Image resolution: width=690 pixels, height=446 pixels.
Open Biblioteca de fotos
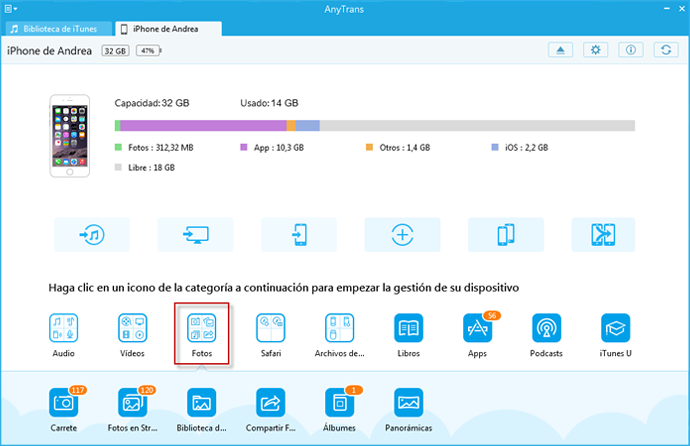pos(202,402)
